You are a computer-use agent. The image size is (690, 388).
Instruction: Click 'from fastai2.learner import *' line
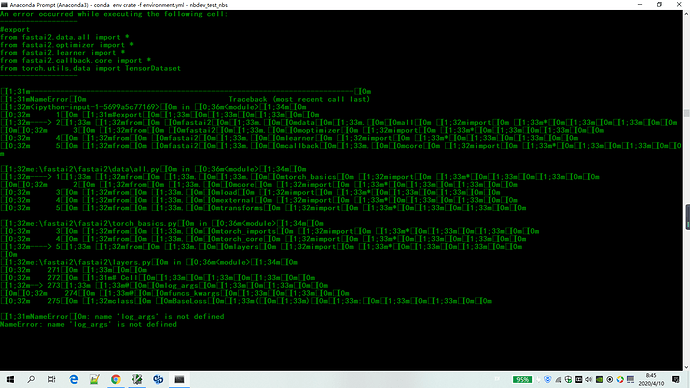[62, 53]
